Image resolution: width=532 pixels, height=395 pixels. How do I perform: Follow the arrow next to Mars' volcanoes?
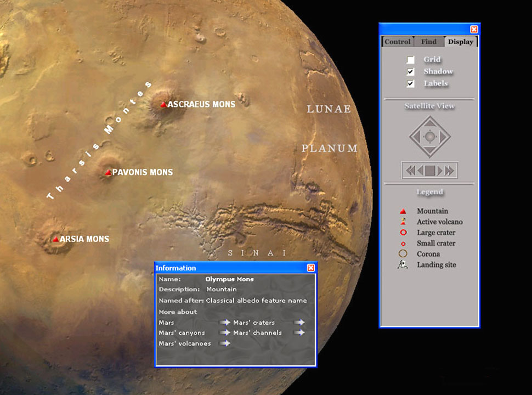pos(225,343)
